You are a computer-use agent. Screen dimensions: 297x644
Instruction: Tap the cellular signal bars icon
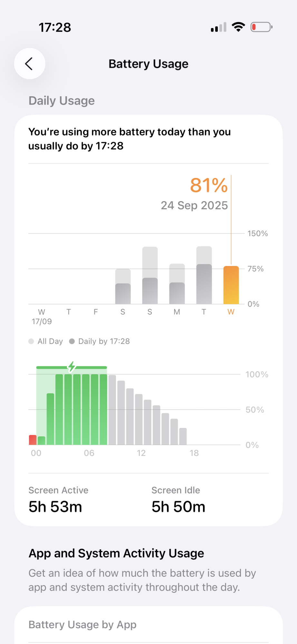pyautogui.click(x=219, y=27)
